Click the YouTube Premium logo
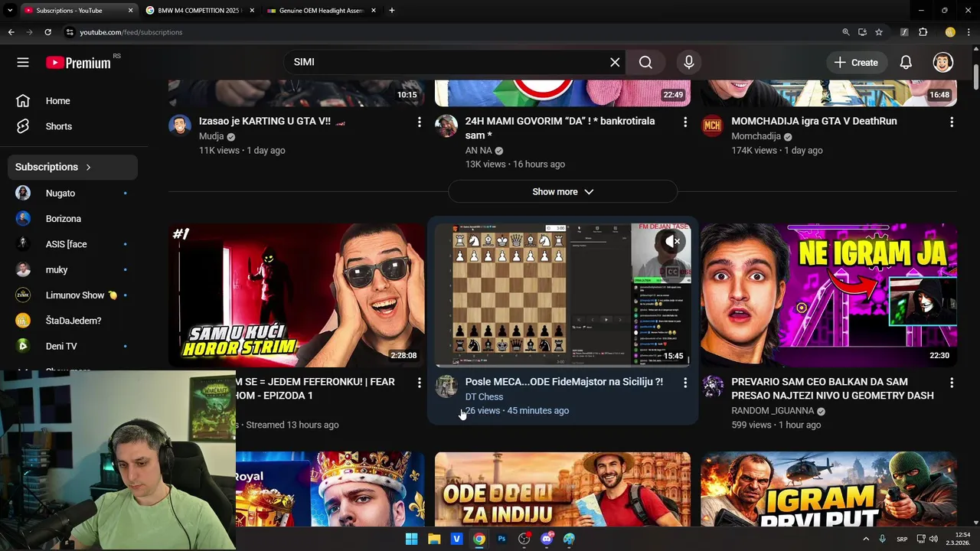 coord(78,63)
